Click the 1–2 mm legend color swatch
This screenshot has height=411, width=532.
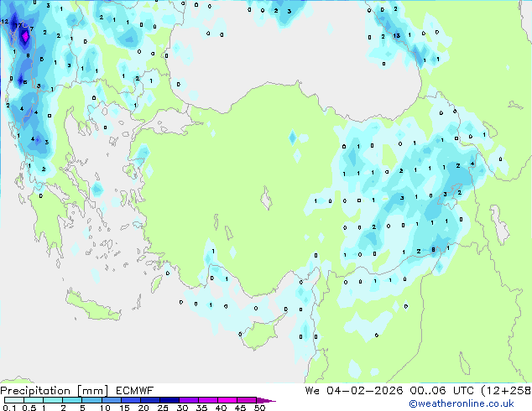point(53,400)
